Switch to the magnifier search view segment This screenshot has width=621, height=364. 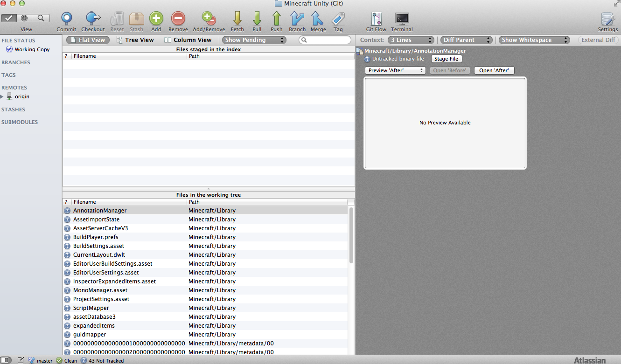point(42,18)
